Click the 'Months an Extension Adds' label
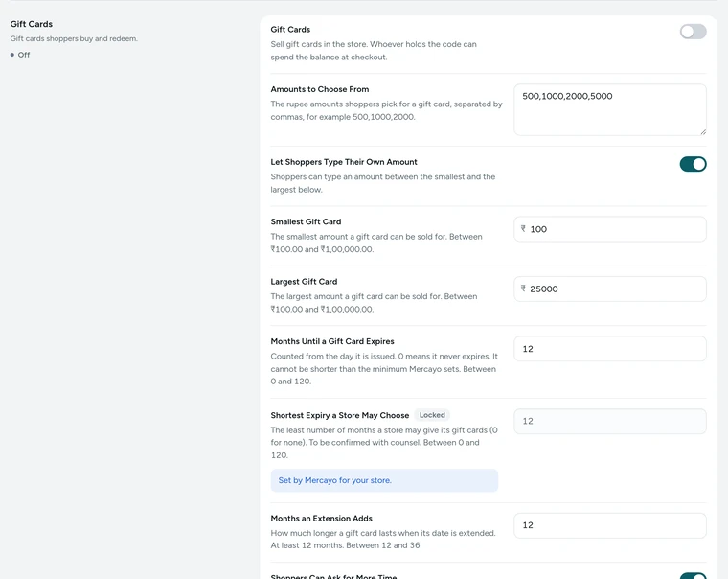 (321, 518)
